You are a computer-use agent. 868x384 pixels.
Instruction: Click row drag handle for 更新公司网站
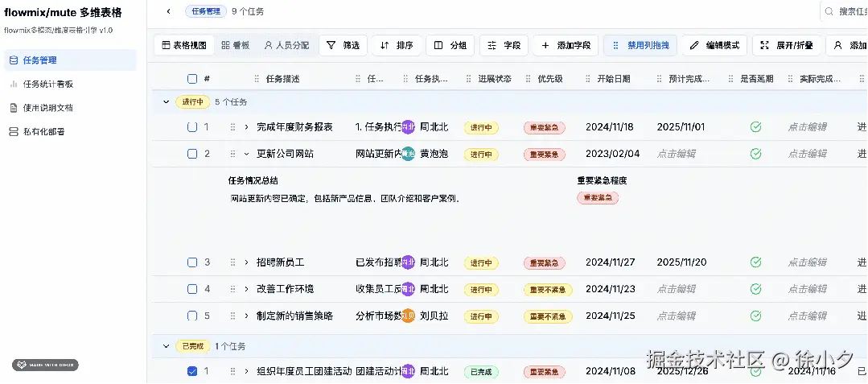(x=232, y=154)
